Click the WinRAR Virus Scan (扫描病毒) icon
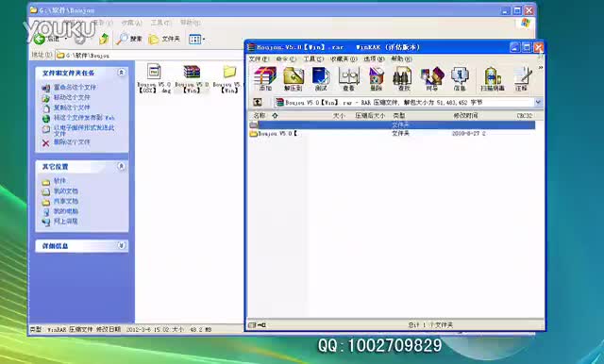 coord(493,78)
